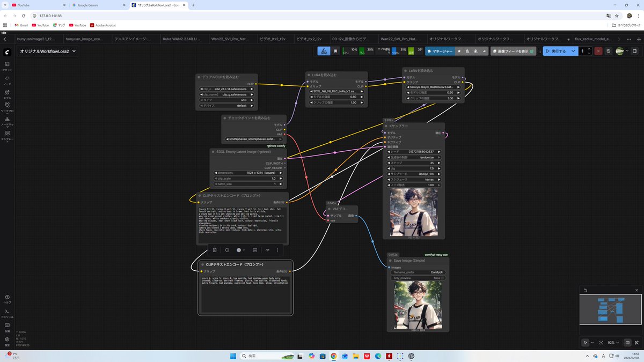Adjust the cfg 7.0 value slider
This screenshot has width=644, height=362.
pos(414,168)
